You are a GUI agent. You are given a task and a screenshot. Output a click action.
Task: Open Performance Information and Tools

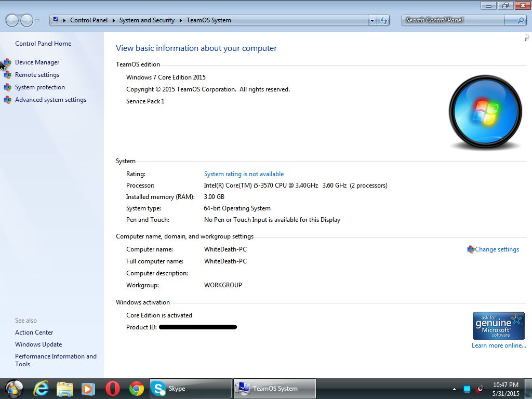pos(56,360)
